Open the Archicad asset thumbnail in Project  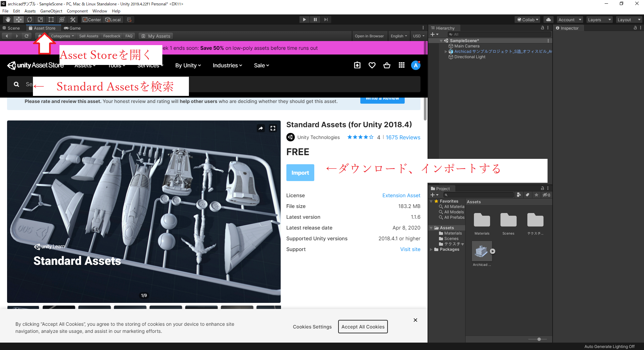[x=482, y=251]
